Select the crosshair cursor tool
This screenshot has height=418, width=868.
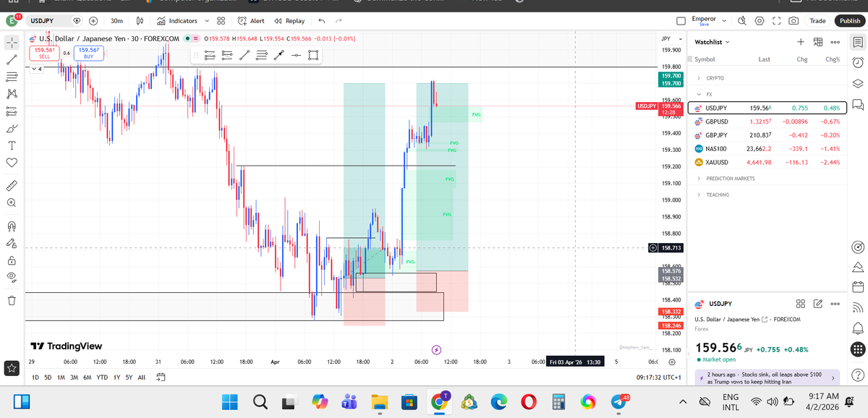(x=12, y=43)
